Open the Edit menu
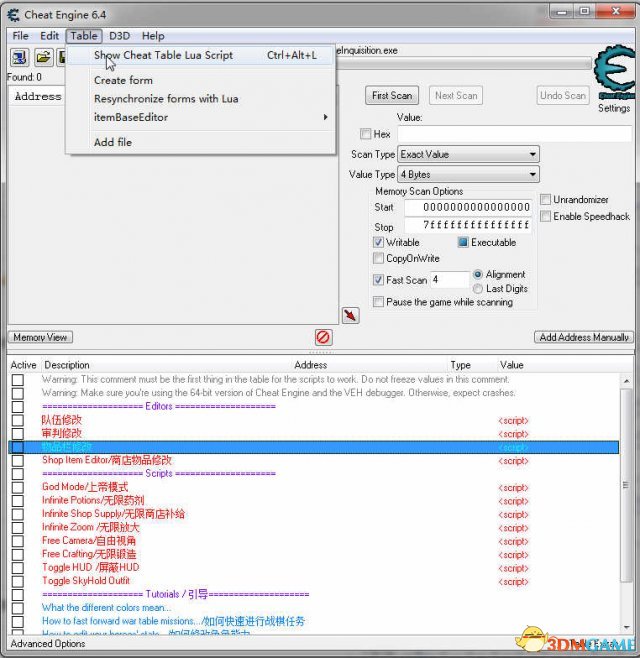The image size is (640, 658). coord(49,36)
